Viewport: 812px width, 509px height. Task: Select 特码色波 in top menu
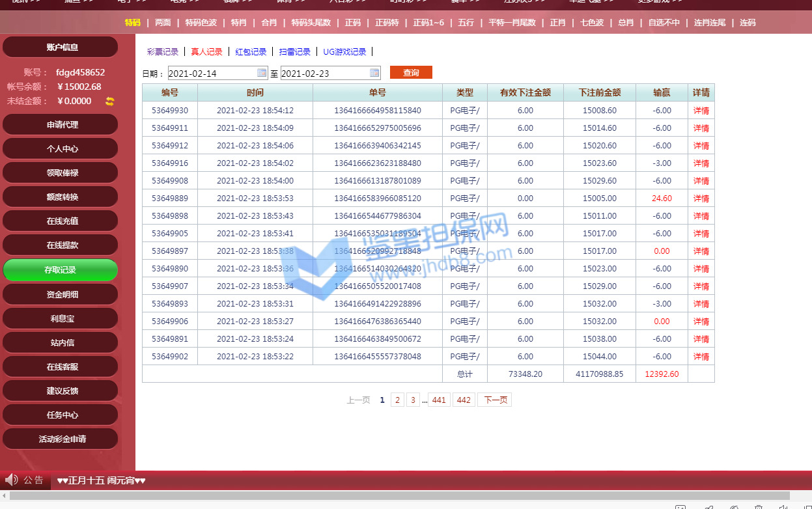(201, 23)
